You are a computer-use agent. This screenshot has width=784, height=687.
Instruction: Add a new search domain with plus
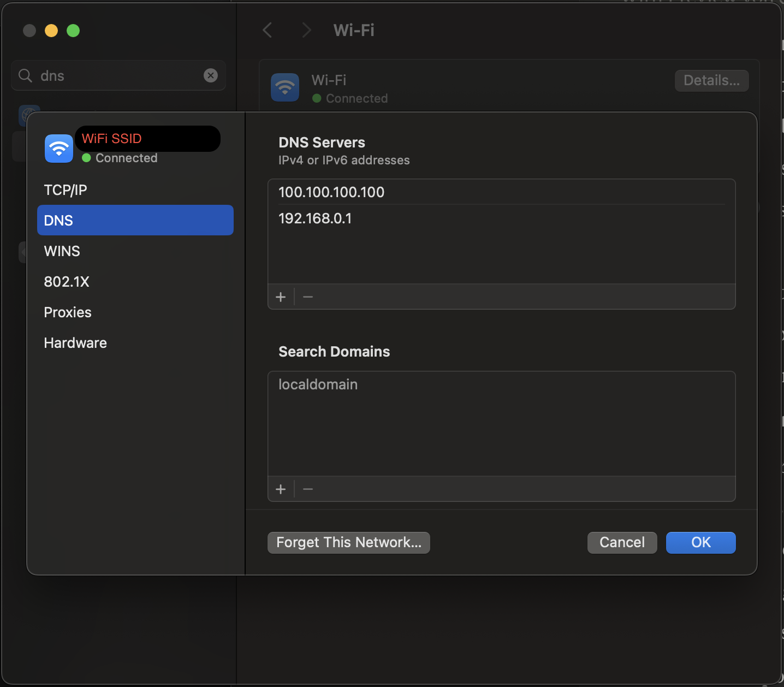(x=281, y=489)
